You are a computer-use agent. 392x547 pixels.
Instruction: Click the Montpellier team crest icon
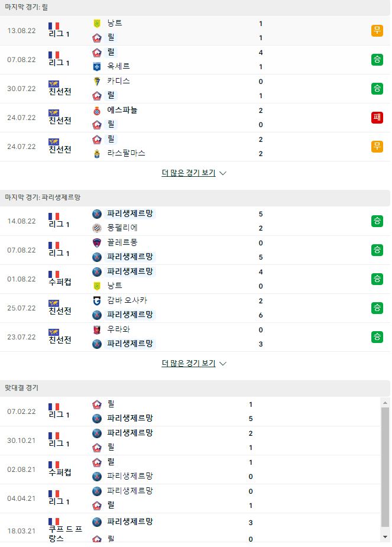pyautogui.click(x=97, y=228)
